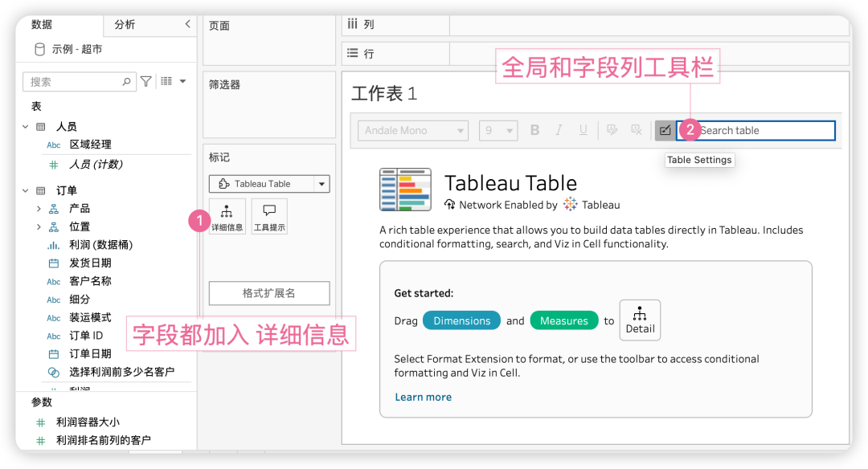Click the calendar icon beside 发货日期
The height and width of the screenshot is (469, 868).
(54, 263)
